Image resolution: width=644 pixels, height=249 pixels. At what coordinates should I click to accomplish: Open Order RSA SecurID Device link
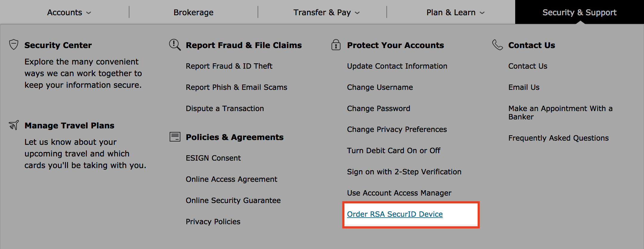point(395,214)
